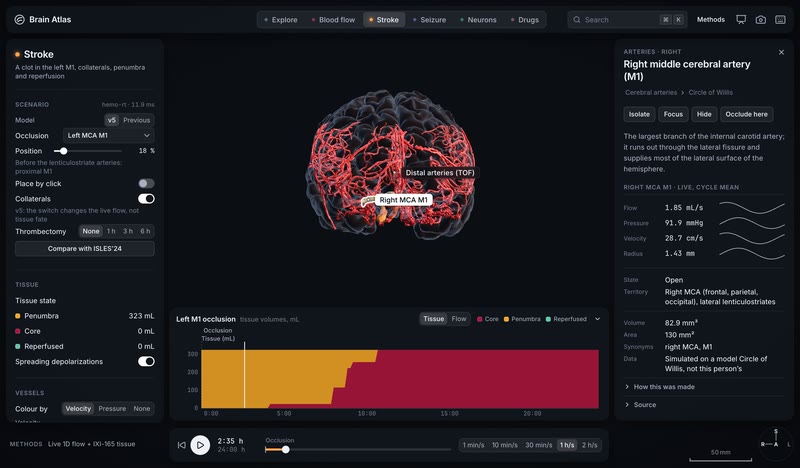The width and height of the screenshot is (800, 468).
Task: Click the Occlude here button
Action: pyautogui.click(x=746, y=114)
